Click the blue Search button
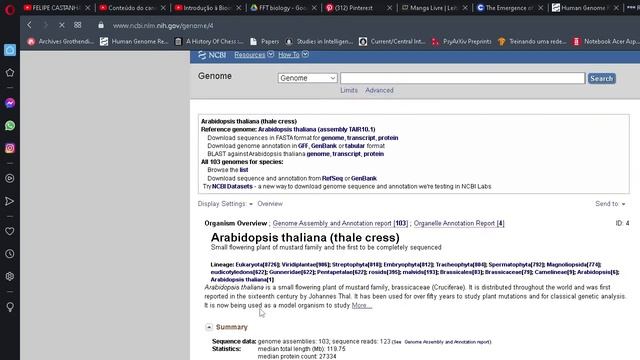640x360 pixels. (x=602, y=78)
